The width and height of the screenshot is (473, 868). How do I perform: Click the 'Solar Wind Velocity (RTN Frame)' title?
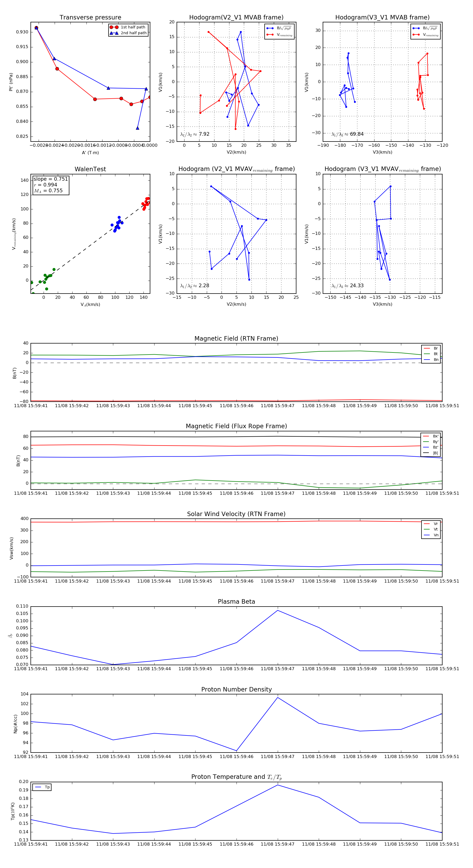pyautogui.click(x=236, y=514)
